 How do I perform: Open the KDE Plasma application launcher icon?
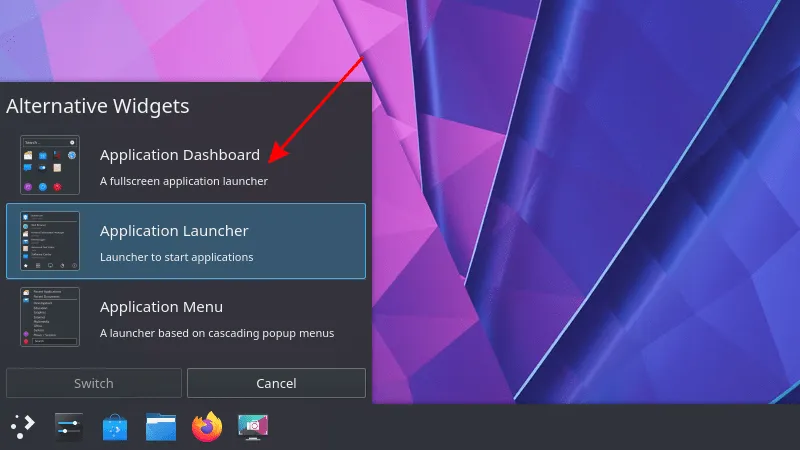[23, 427]
